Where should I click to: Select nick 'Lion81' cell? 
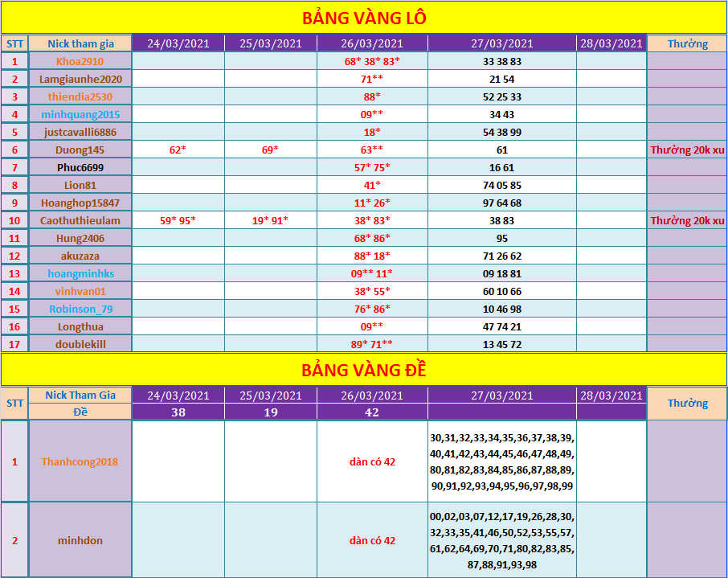[80, 185]
